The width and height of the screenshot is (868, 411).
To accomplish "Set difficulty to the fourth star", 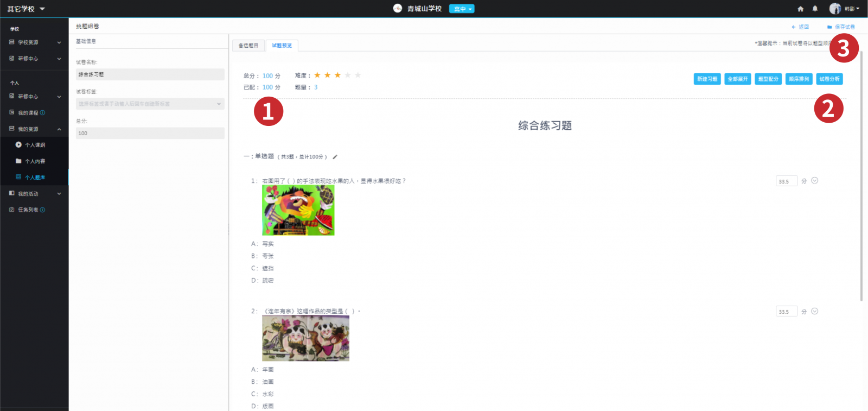I will pos(348,75).
